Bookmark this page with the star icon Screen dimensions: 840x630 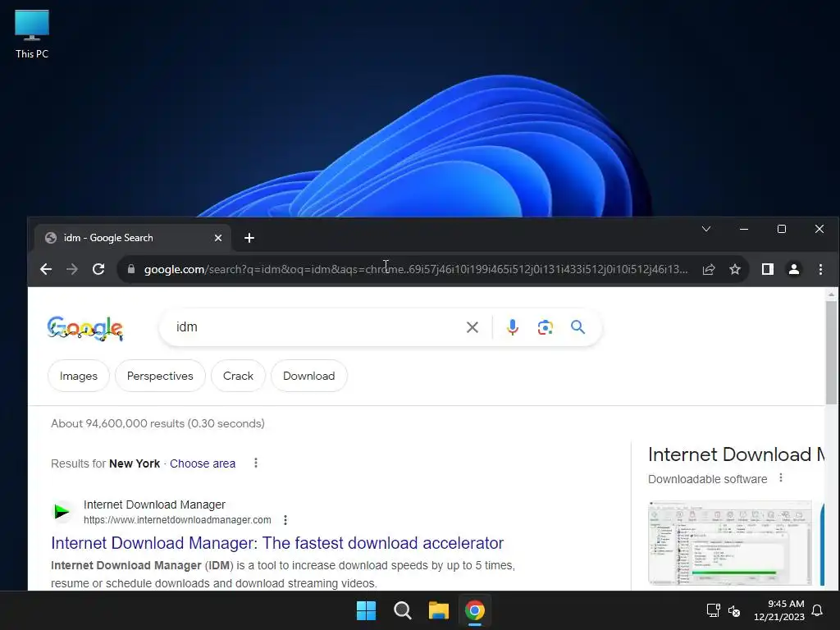click(735, 269)
